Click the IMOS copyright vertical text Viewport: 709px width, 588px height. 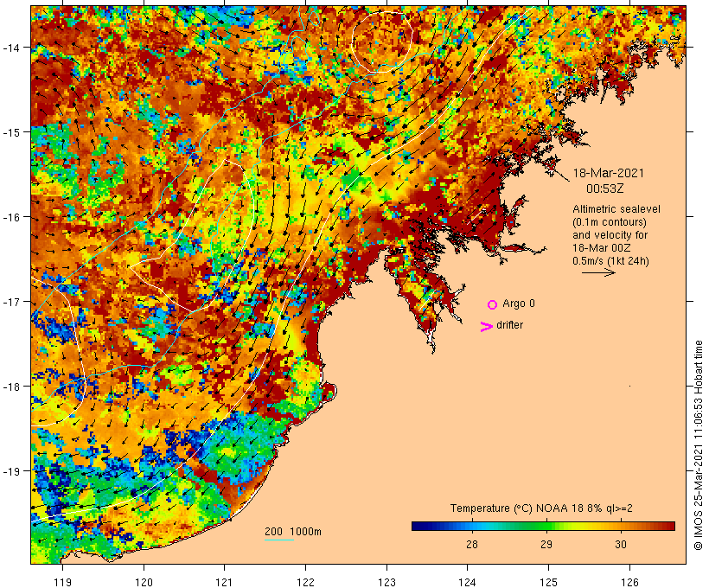point(699,445)
